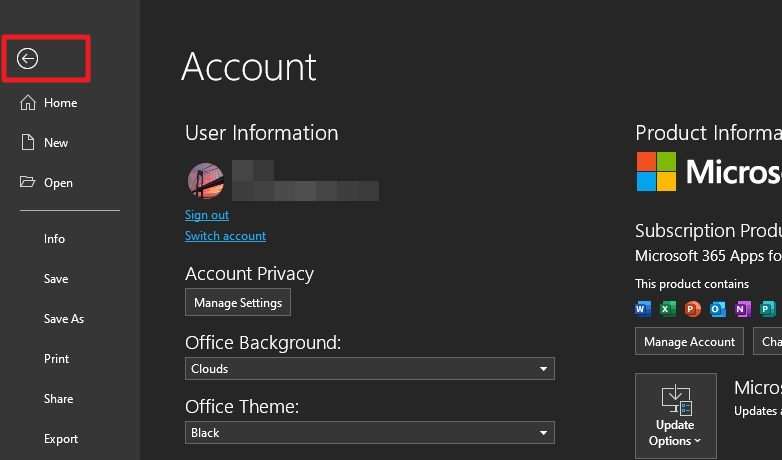Click the back arrow icon
The width and height of the screenshot is (782, 460).
click(27, 58)
